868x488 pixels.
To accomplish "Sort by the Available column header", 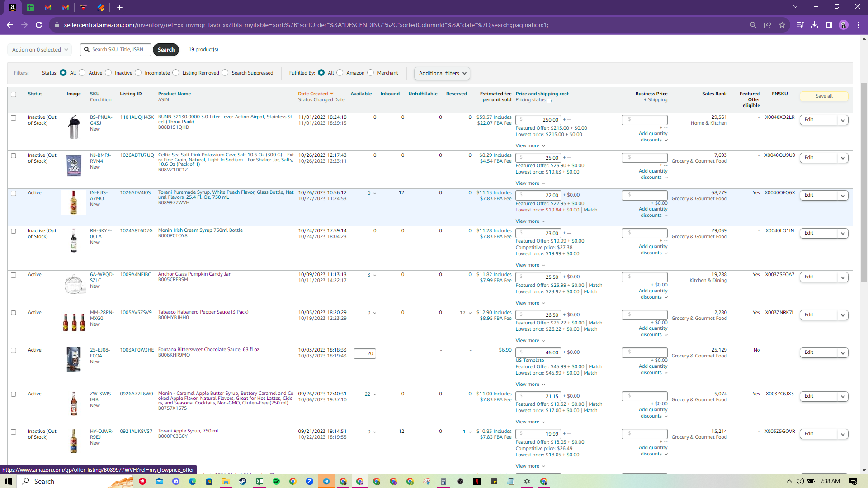I will point(361,94).
